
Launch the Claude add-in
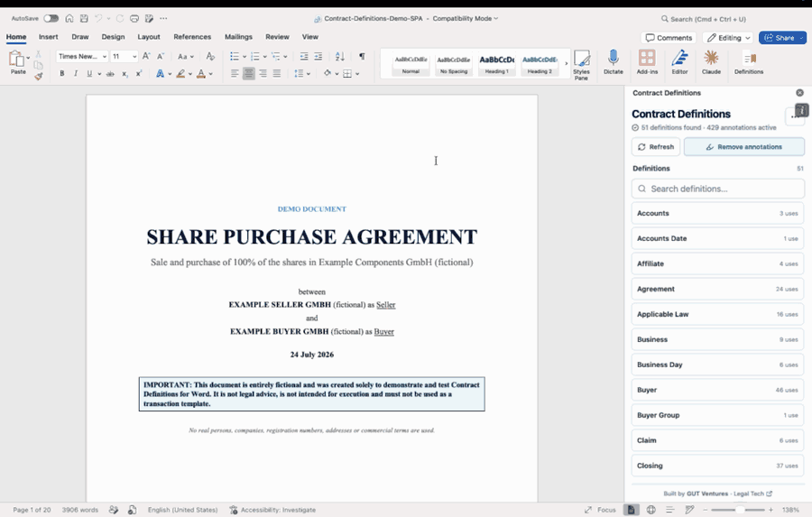711,62
